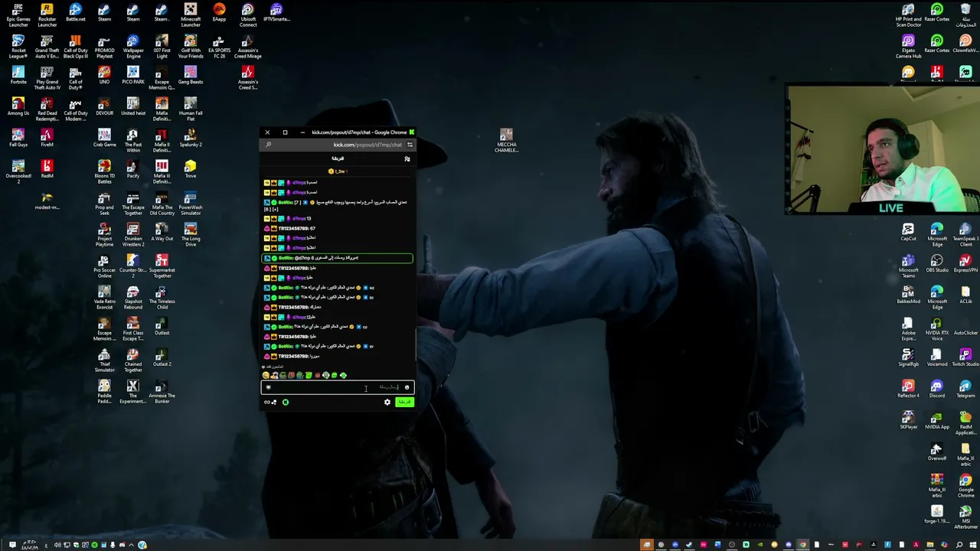
Task: Select the Twitch Studio desktop icon
Action: point(965,357)
